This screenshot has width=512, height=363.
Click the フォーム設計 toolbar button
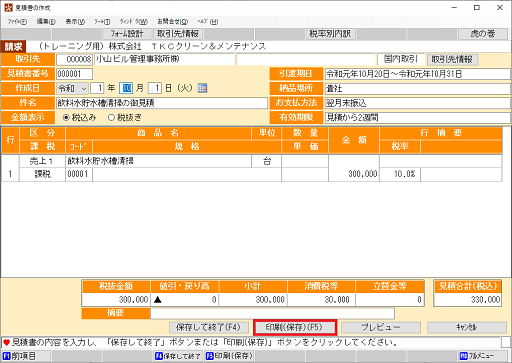[127, 34]
